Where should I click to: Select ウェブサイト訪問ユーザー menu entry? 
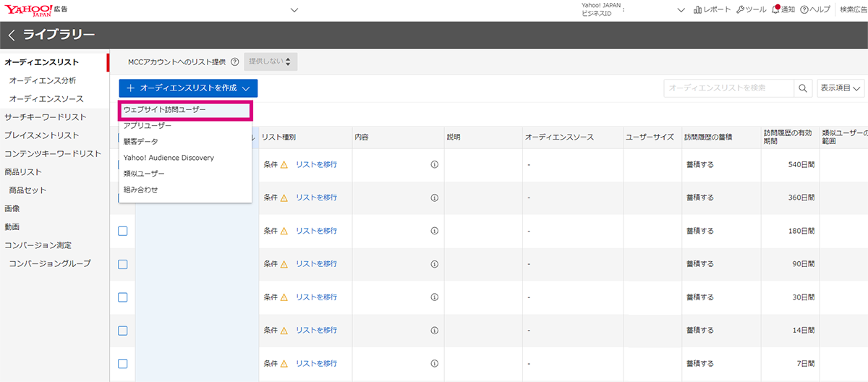click(x=185, y=110)
